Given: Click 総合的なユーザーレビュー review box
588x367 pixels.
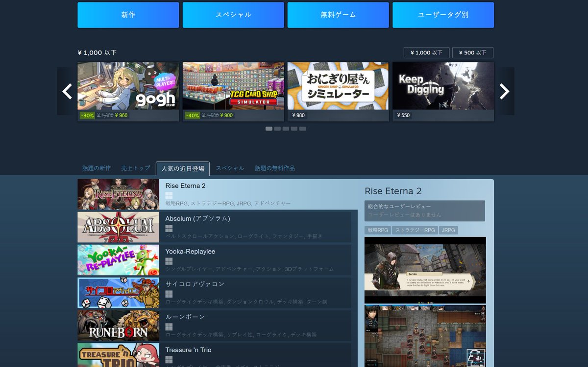Looking at the screenshot, I should tap(425, 210).
